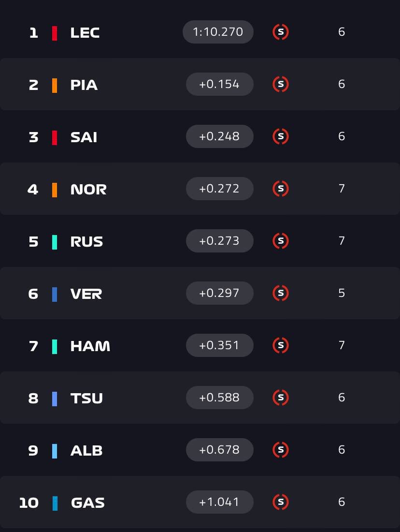The width and height of the screenshot is (400, 532).
Task: Click the soft tyre icon in RUS row
Action: [x=281, y=241]
